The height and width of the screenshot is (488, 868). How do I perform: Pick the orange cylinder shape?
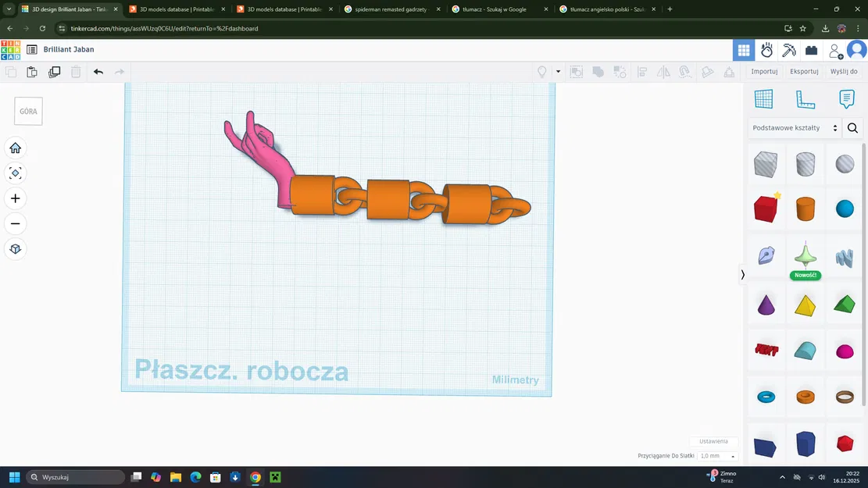click(x=805, y=208)
